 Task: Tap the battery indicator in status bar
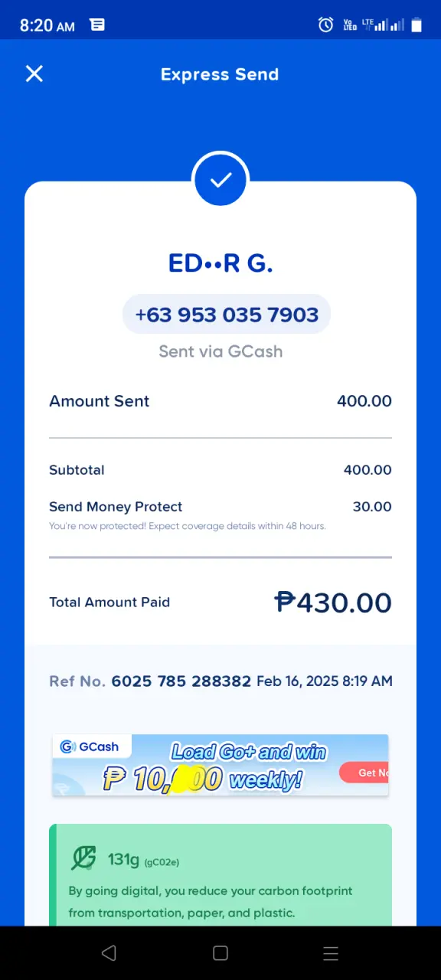click(x=416, y=24)
